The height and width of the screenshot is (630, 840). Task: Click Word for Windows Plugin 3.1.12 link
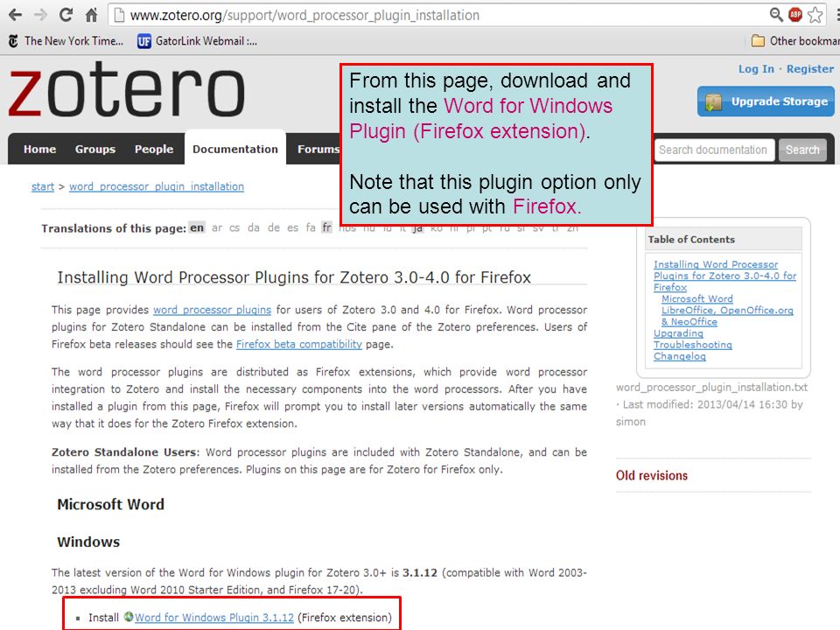pos(214,618)
